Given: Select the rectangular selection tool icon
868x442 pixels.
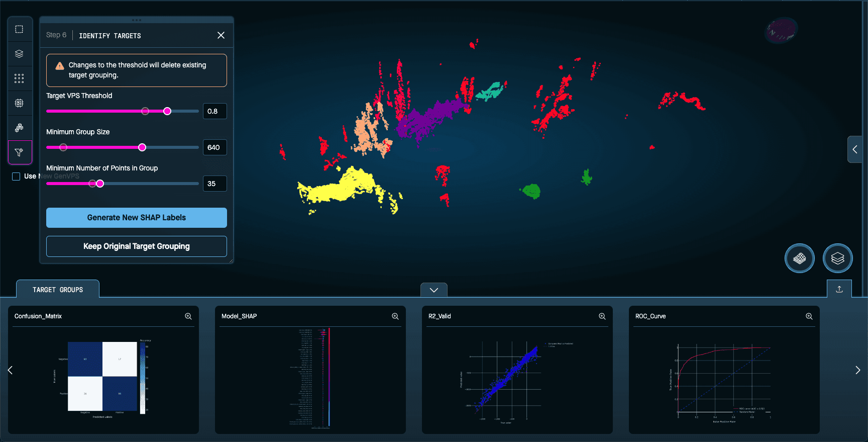Looking at the screenshot, I should coord(19,29).
